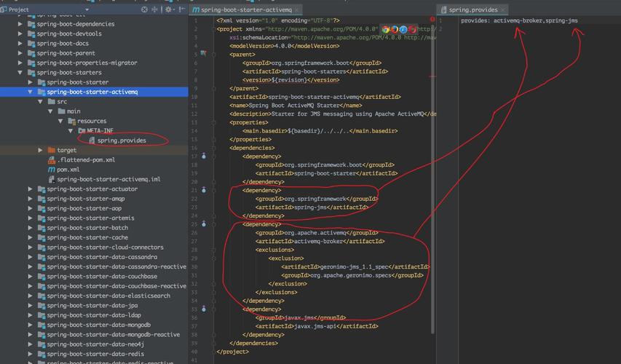
Task: Select spring-boot-starter module
Action: (78, 82)
